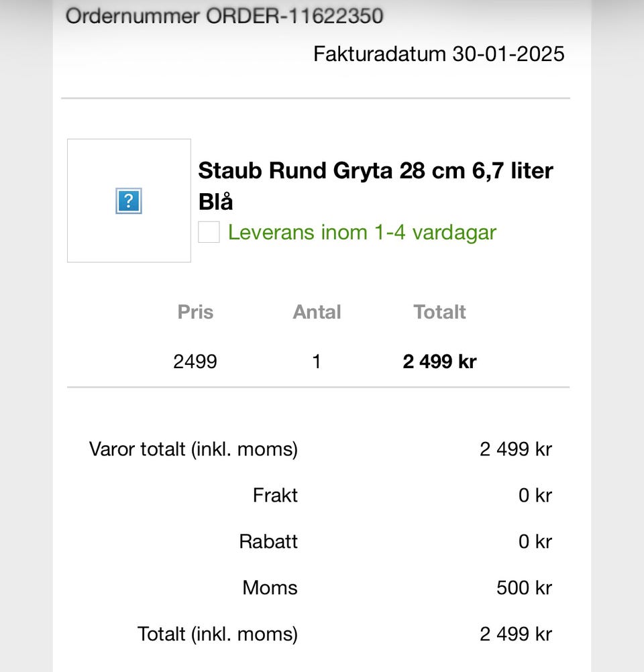
Task: Click the small empty box beside Leverans text
Action: pyautogui.click(x=209, y=232)
